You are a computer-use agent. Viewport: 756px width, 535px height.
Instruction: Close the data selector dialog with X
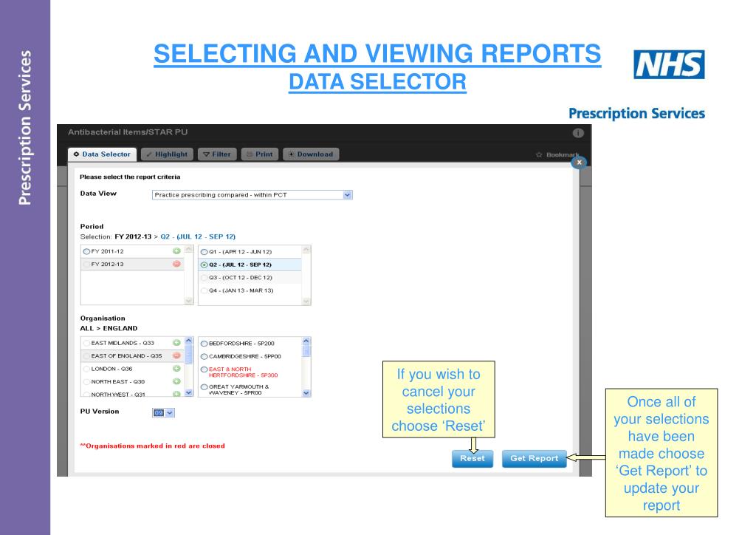point(579,163)
